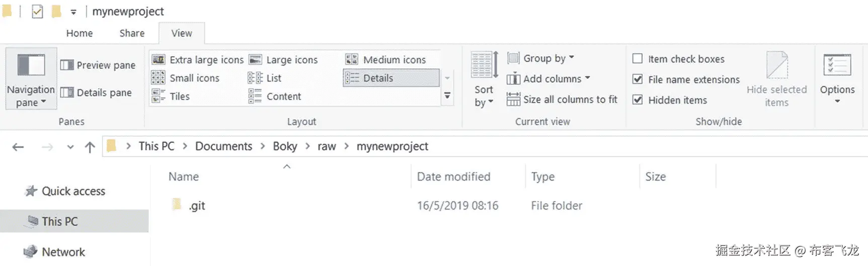Toggle the Preview pane
The width and height of the screenshot is (868, 266).
(98, 65)
